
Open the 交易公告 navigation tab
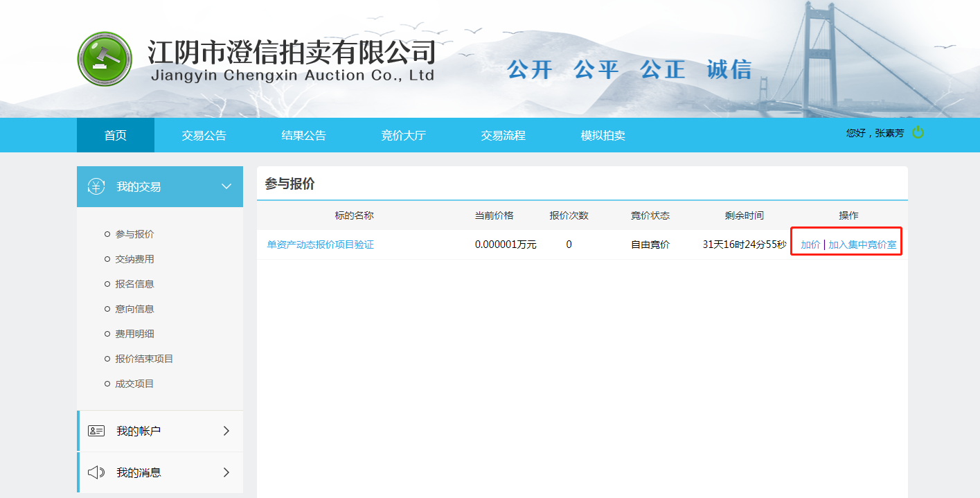point(204,135)
